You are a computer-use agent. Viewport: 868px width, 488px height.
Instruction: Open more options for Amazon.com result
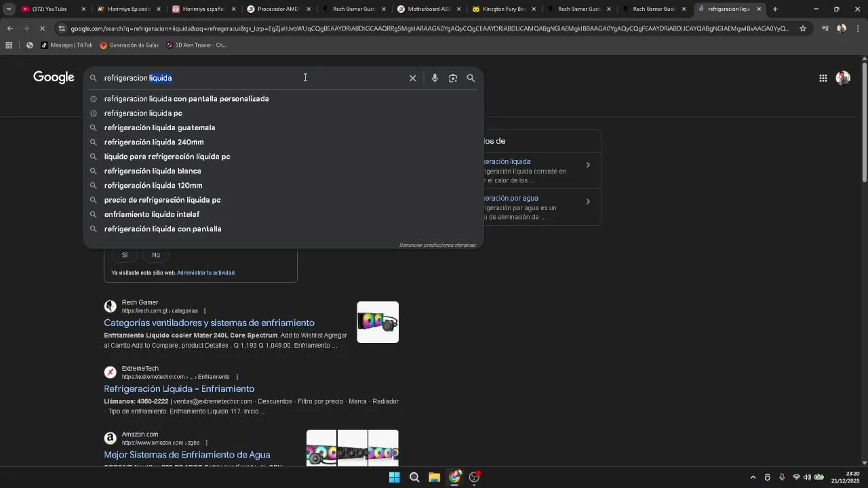point(206,443)
